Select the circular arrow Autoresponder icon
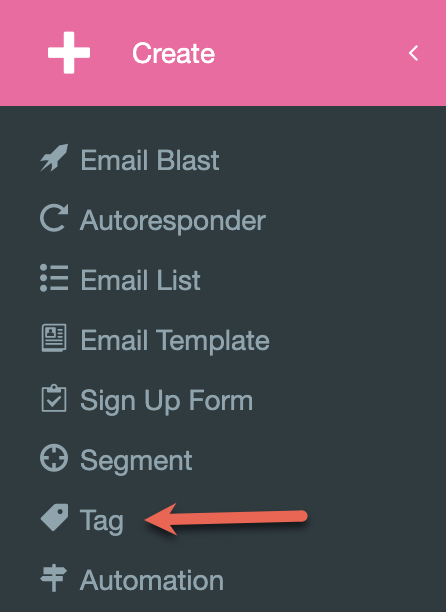The width and height of the screenshot is (446, 612). (x=54, y=218)
